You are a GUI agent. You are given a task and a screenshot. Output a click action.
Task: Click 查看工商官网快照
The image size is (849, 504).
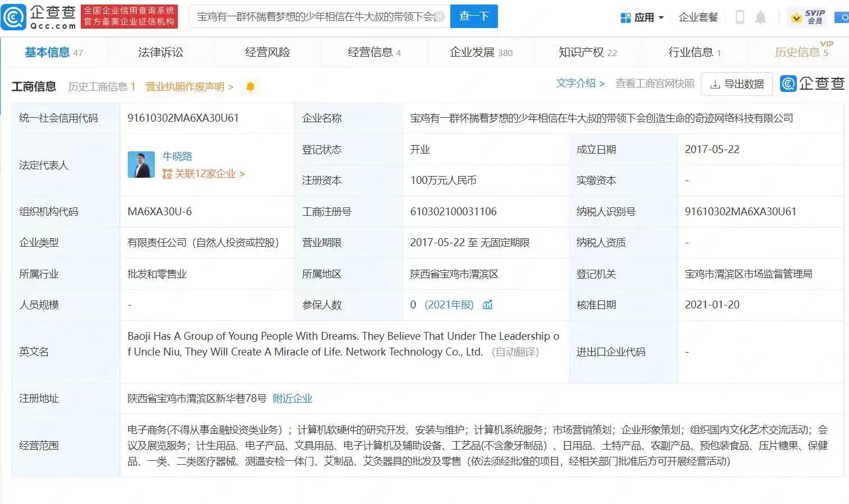(655, 84)
